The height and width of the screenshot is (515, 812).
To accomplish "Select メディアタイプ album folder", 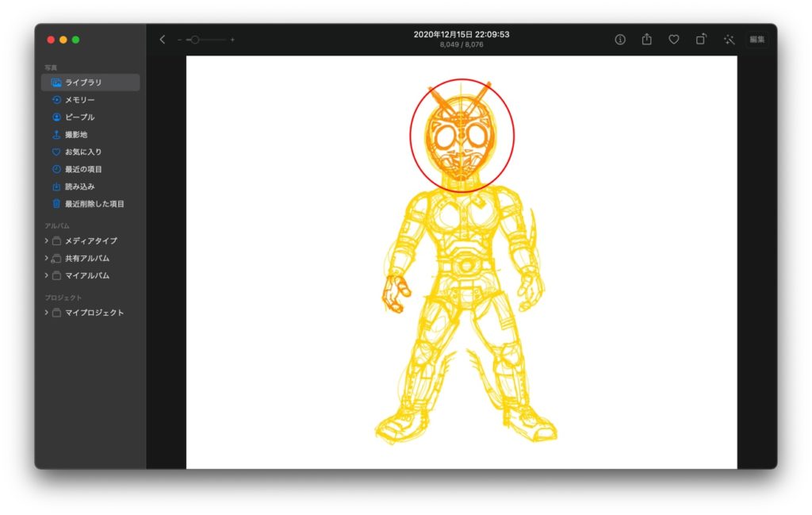I will tap(90, 241).
